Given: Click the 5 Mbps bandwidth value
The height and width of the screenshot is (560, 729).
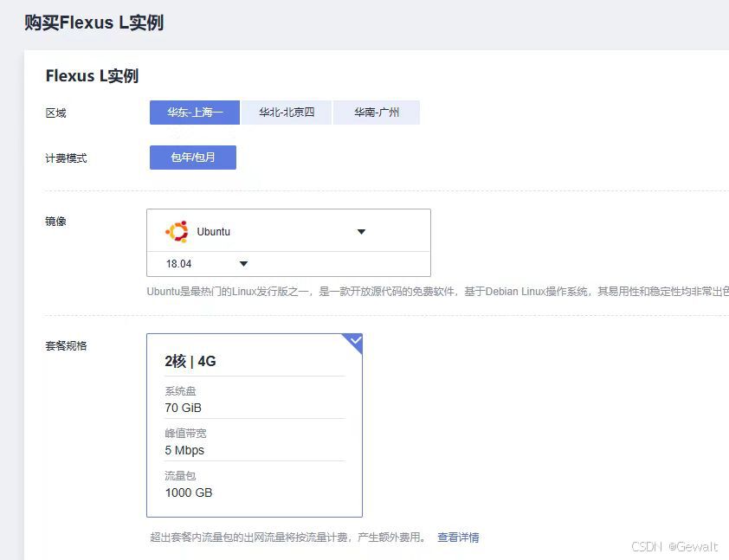Looking at the screenshot, I should (x=184, y=450).
